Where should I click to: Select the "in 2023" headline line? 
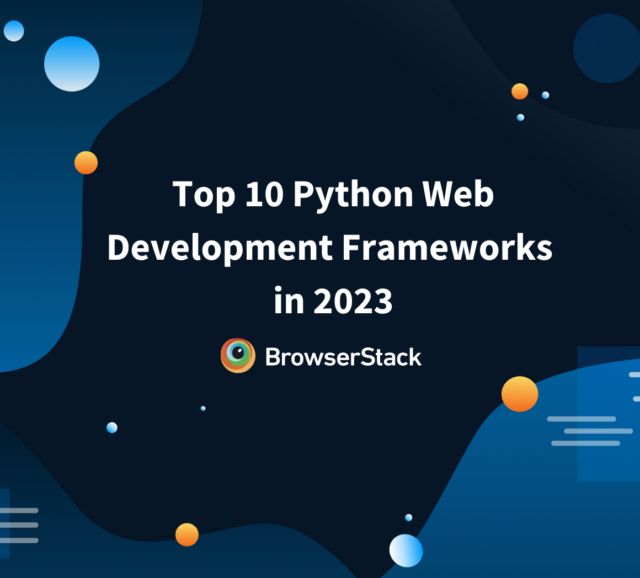(x=333, y=300)
